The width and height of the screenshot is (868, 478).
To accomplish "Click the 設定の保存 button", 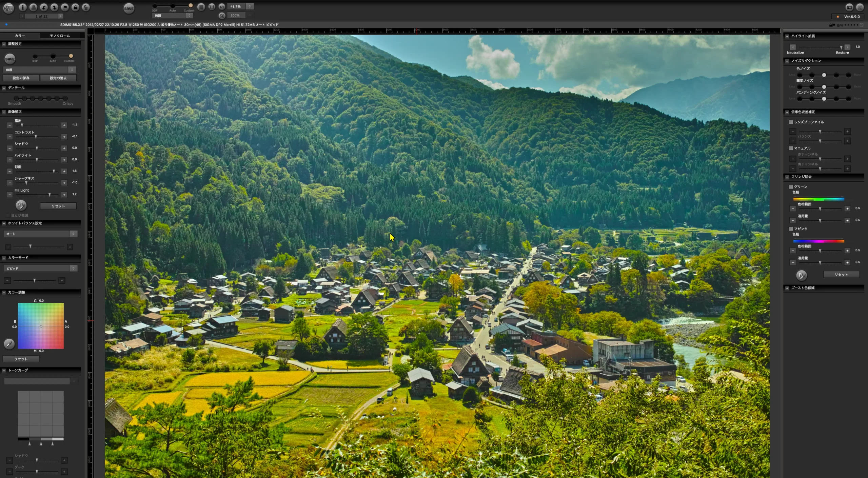I will click(x=21, y=78).
